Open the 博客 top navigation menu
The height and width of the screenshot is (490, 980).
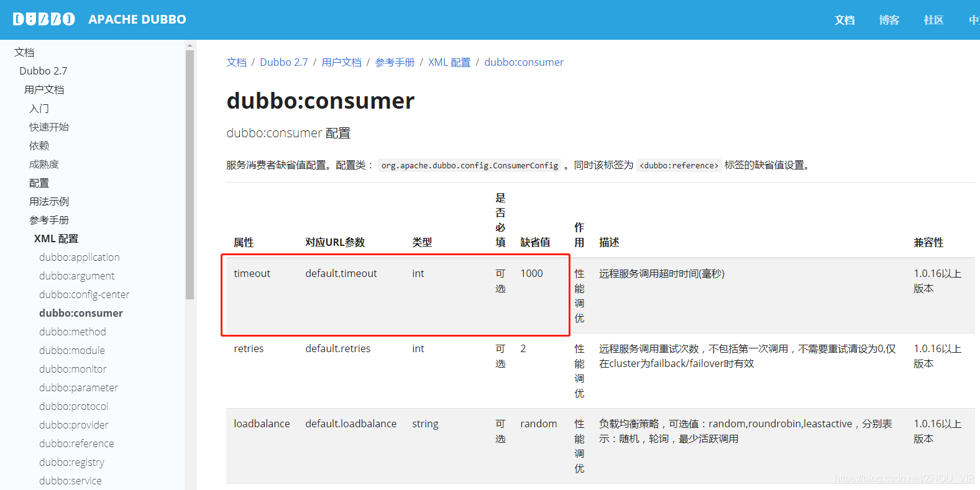click(x=889, y=20)
